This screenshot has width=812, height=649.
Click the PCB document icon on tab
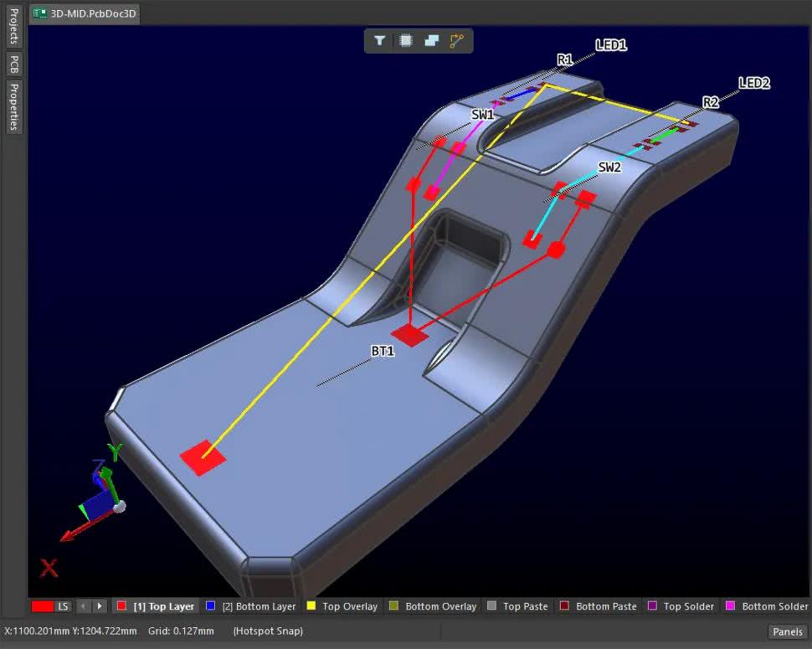40,13
